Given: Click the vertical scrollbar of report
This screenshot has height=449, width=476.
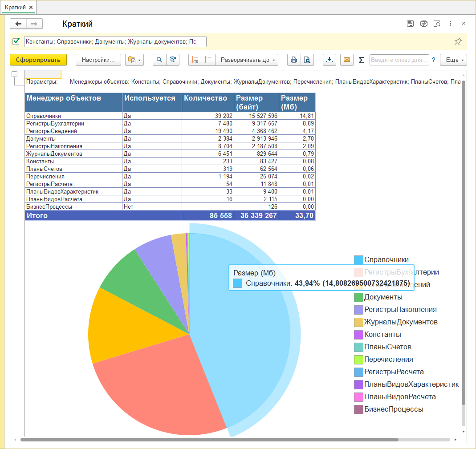Looking at the screenshot, I should click(463, 243).
